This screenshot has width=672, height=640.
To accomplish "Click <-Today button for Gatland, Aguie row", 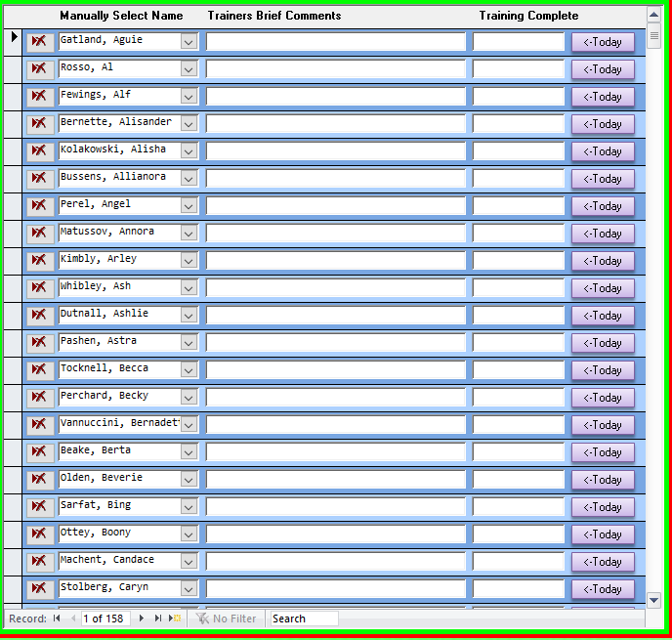I will [603, 42].
